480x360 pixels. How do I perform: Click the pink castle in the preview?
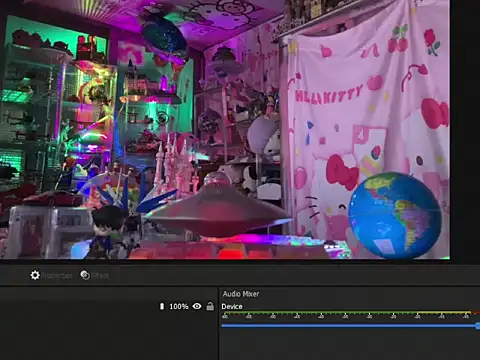pos(176,165)
